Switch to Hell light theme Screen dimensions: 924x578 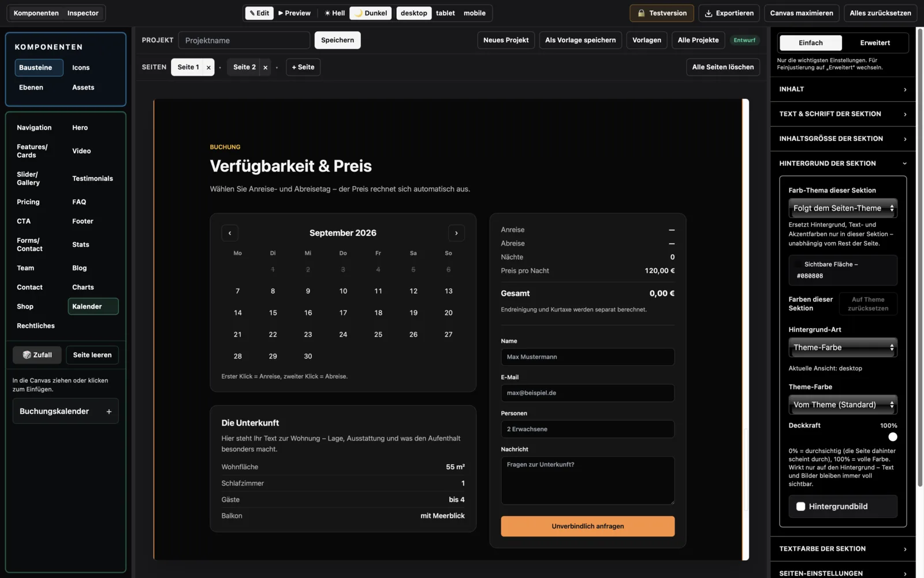334,13
